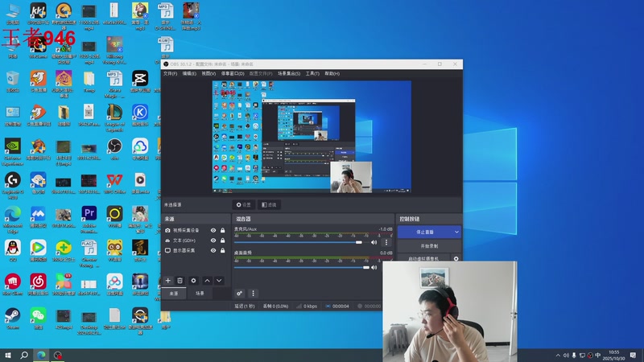Toggle lock on video capture device source

[223, 230]
